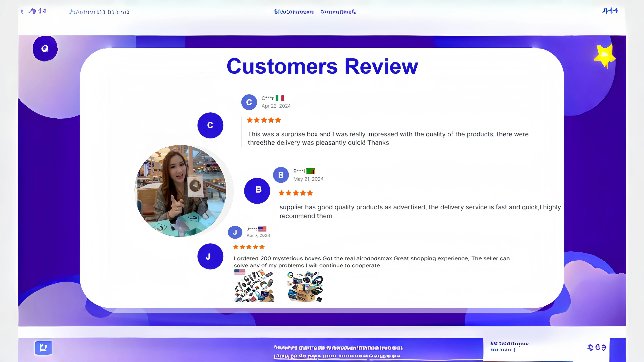644x362 pixels.
Task: Click the large blue B avatar circle
Action: (257, 191)
